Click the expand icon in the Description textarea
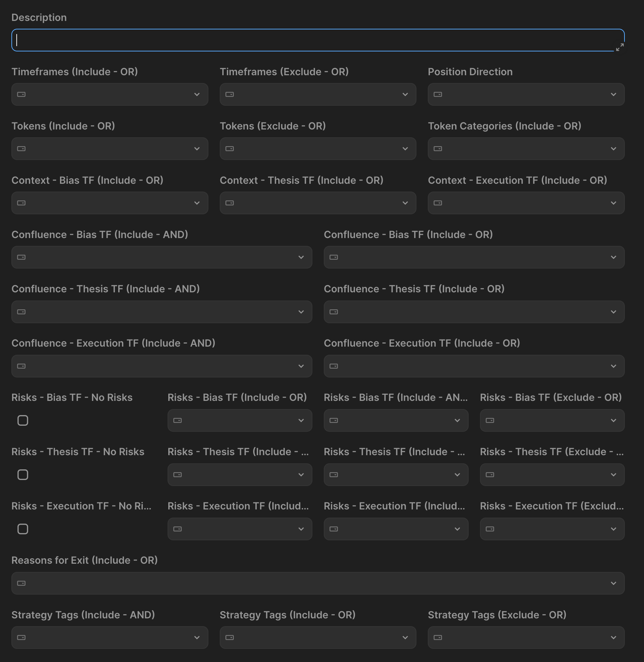 (621, 46)
